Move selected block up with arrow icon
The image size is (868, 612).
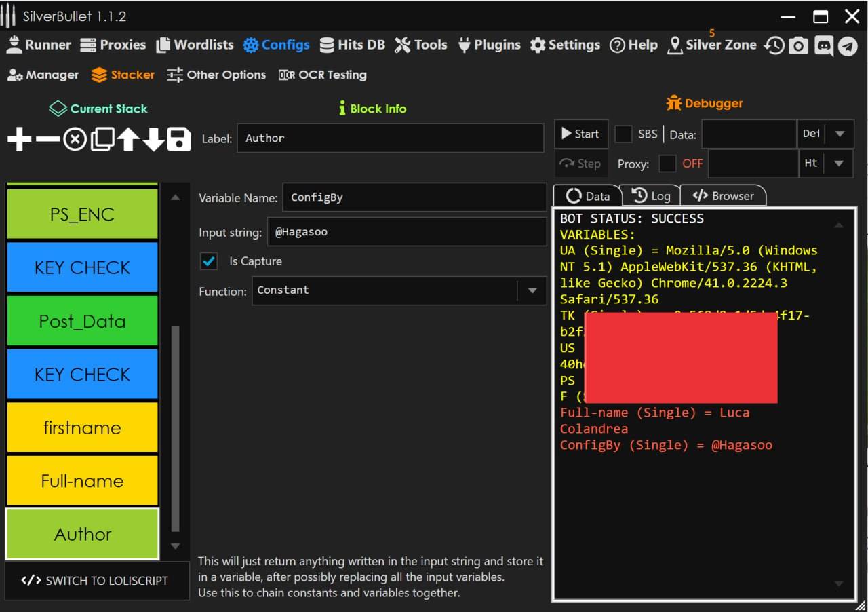(128, 140)
